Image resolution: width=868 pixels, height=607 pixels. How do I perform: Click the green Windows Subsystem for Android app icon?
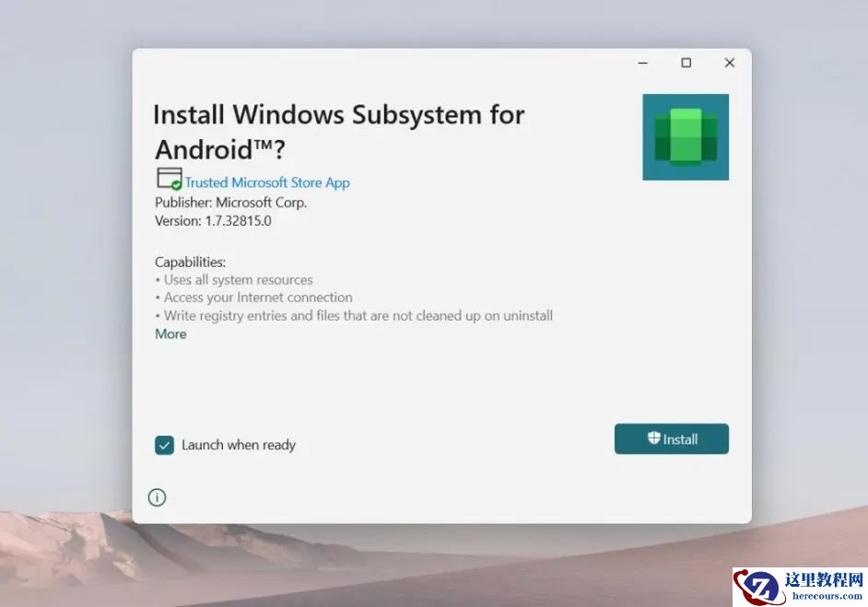pos(686,135)
